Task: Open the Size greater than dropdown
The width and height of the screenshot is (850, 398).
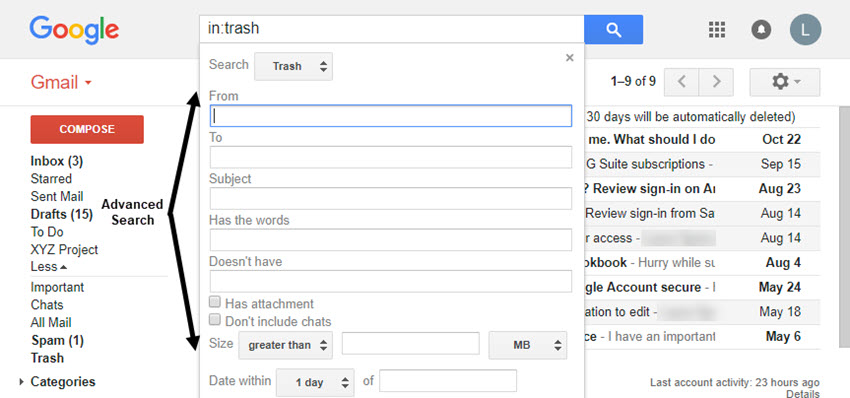Action: [286, 345]
